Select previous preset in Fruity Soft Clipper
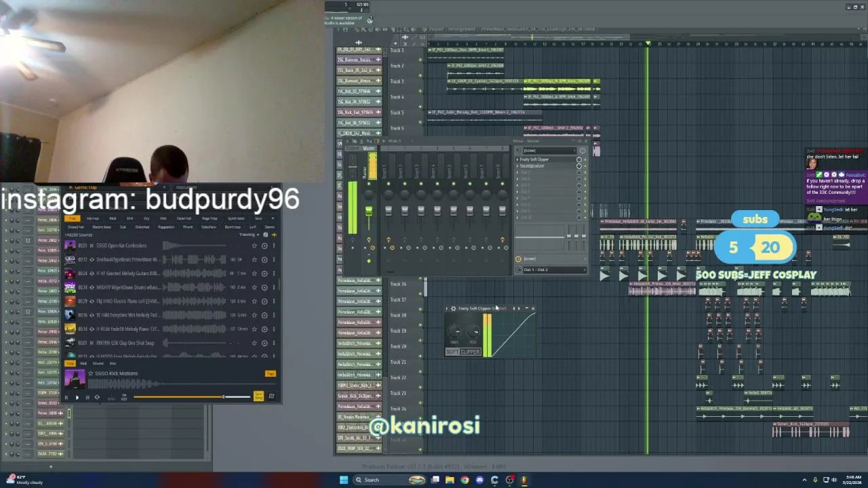Screen dimensions: 868x488 [x=514, y=308]
